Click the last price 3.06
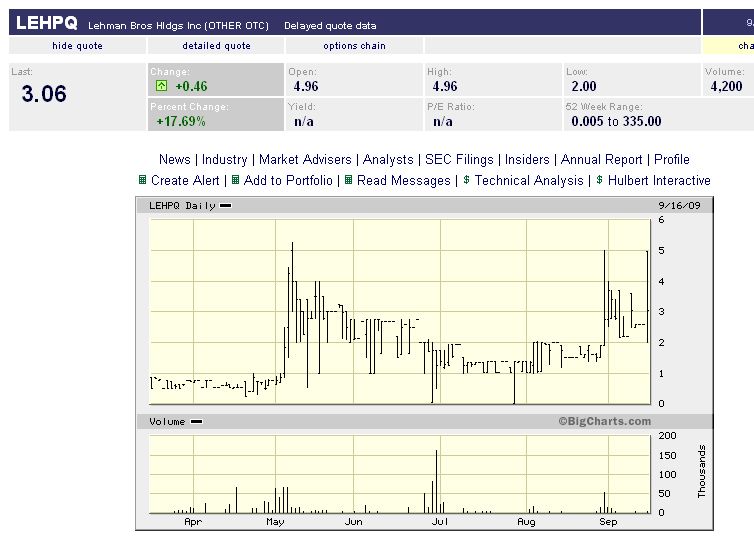The height and width of the screenshot is (541, 754). pyautogui.click(x=44, y=94)
